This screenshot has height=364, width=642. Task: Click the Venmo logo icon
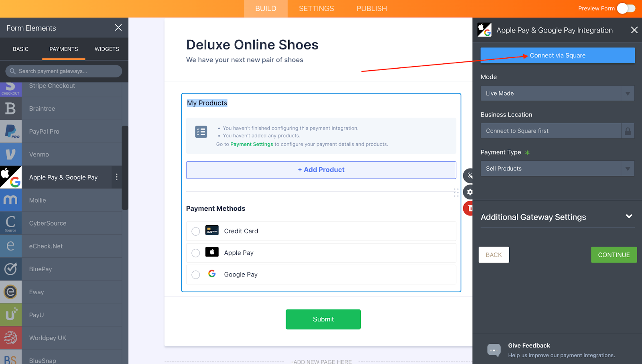10,154
